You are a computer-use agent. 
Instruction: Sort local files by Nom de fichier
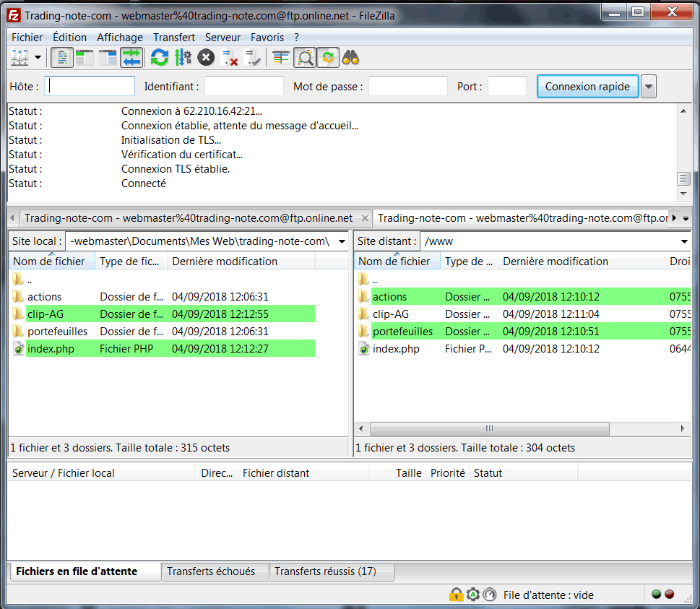(x=51, y=262)
